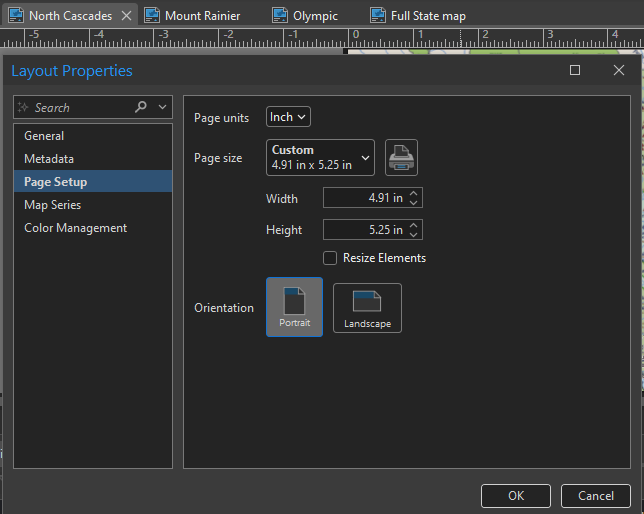
Task: Open General properties page
Action: (x=93, y=136)
